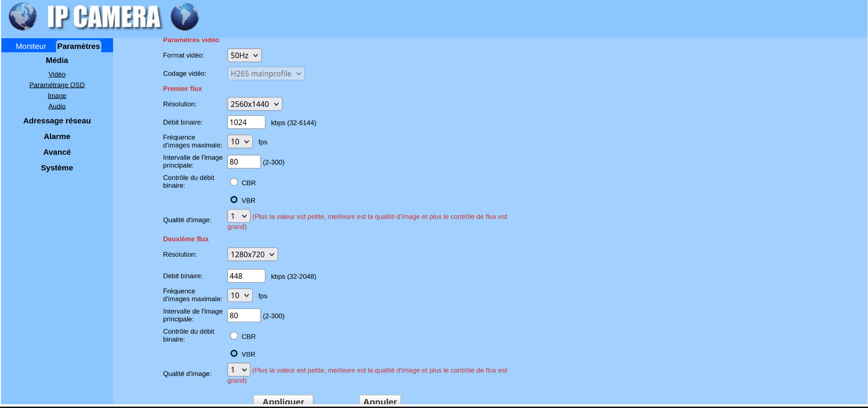Open first stream frame rate fps dropdown
Screen dimensions: 868x408
point(240,141)
